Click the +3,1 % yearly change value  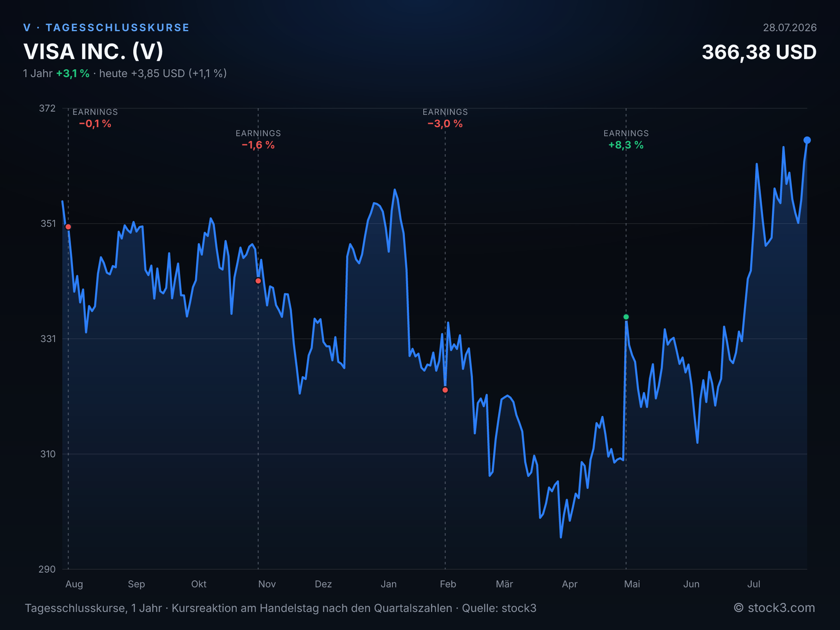[x=72, y=73]
